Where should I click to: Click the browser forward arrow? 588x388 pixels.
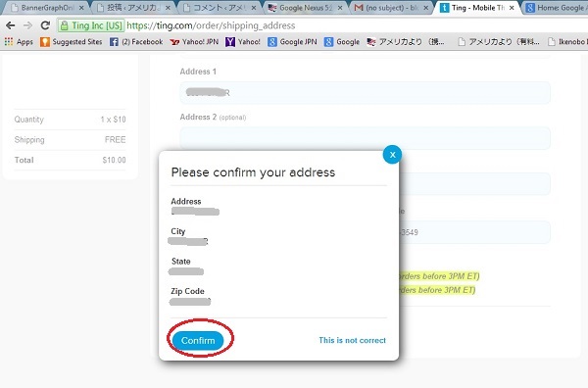coord(27,25)
